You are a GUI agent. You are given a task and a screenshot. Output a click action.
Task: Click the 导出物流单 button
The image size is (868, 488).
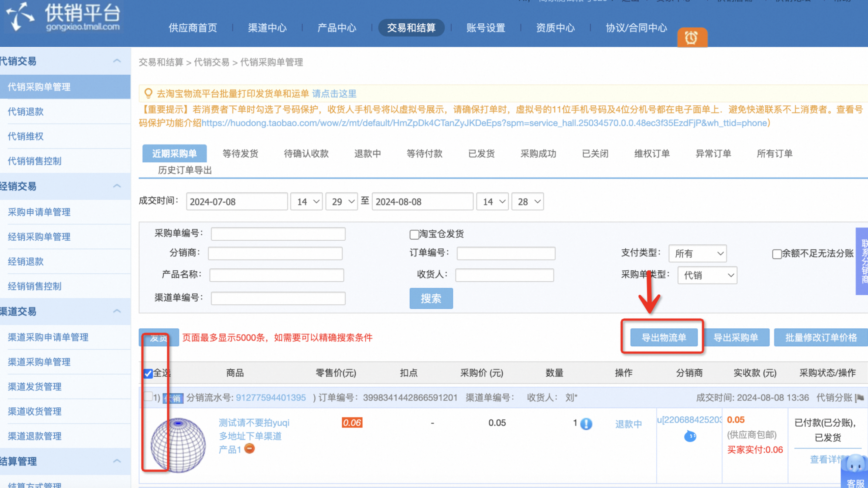[664, 337]
